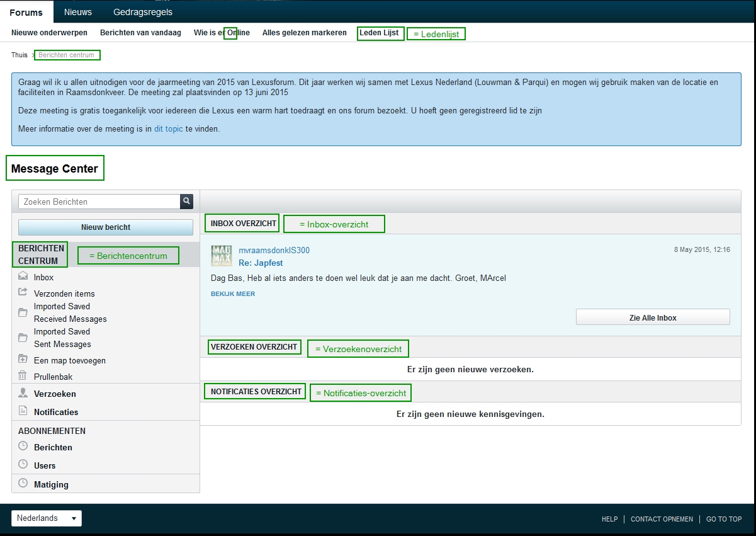Click the Een map toevoegen icon
This screenshot has width=756, height=536.
click(23, 360)
